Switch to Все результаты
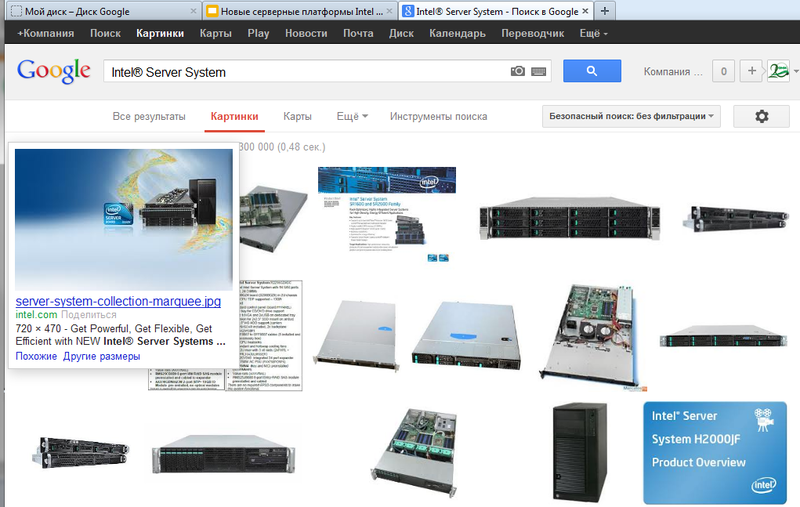Viewport: 800px width, 507px height. [x=148, y=117]
